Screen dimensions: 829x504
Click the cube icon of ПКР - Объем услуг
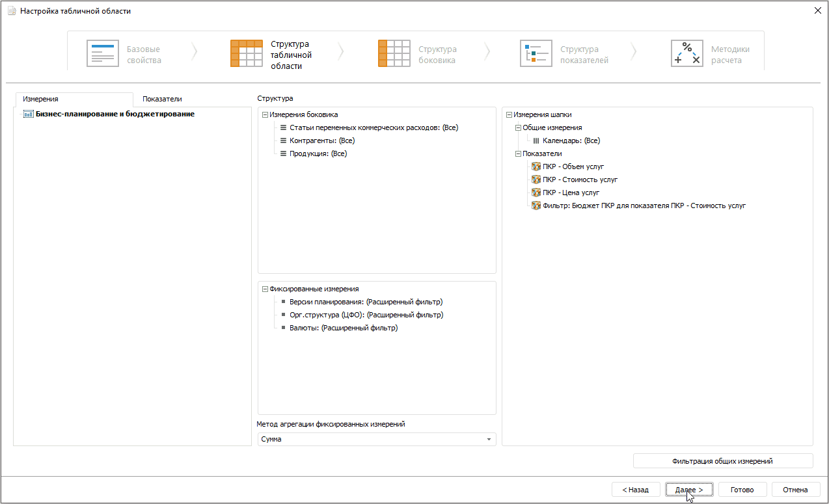[536, 166]
